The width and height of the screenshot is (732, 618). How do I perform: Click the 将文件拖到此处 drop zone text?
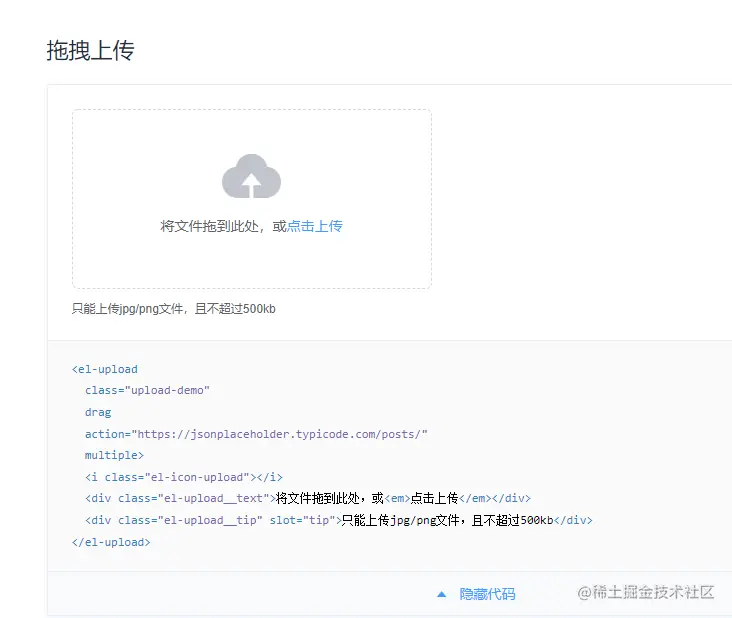tap(209, 226)
